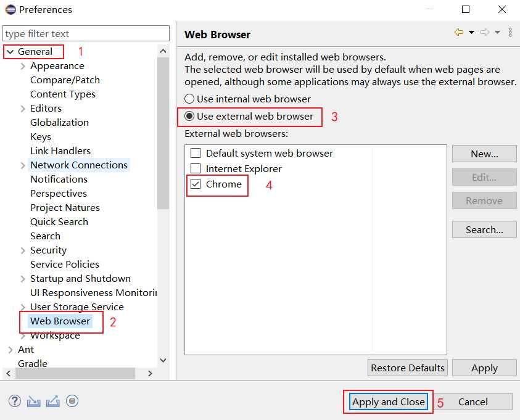Viewport: 520px width, 420px height.
Task: Open the three-dot view menu icon
Action: coord(510,32)
